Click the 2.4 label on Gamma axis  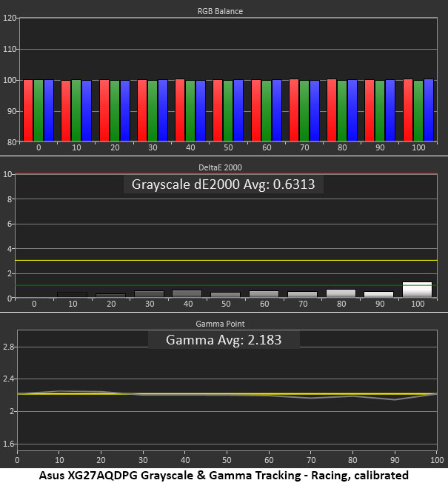[8, 379]
